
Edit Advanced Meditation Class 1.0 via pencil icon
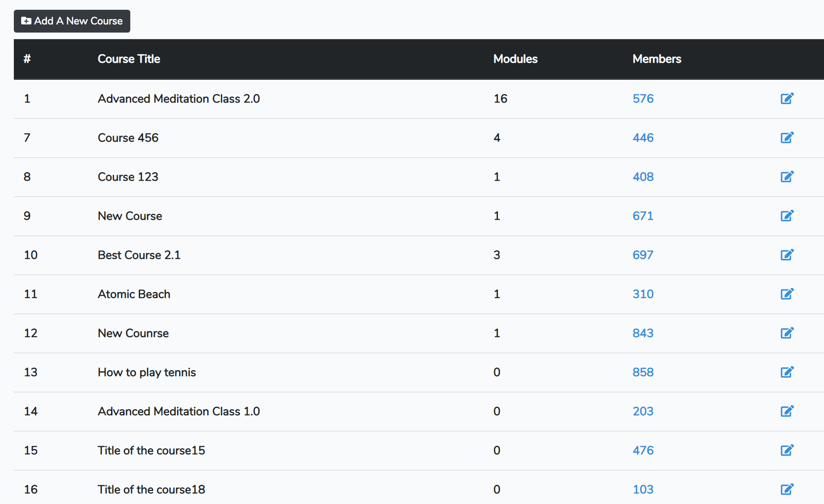click(x=787, y=411)
